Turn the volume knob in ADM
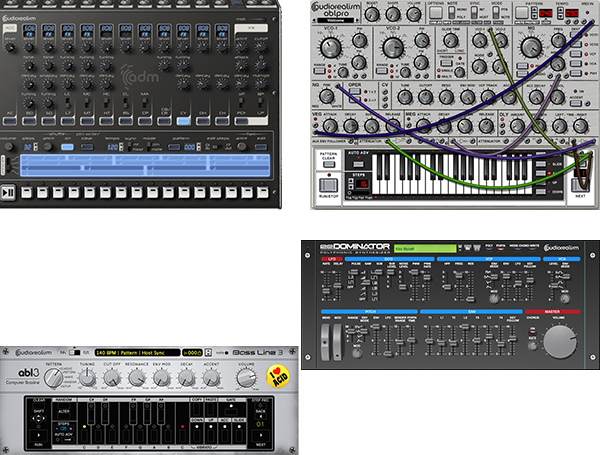This screenshot has height=455, width=600. click(8, 147)
